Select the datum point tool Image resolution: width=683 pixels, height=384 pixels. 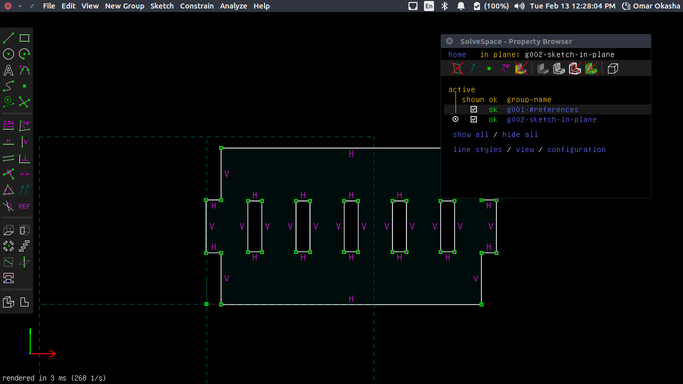click(x=24, y=86)
